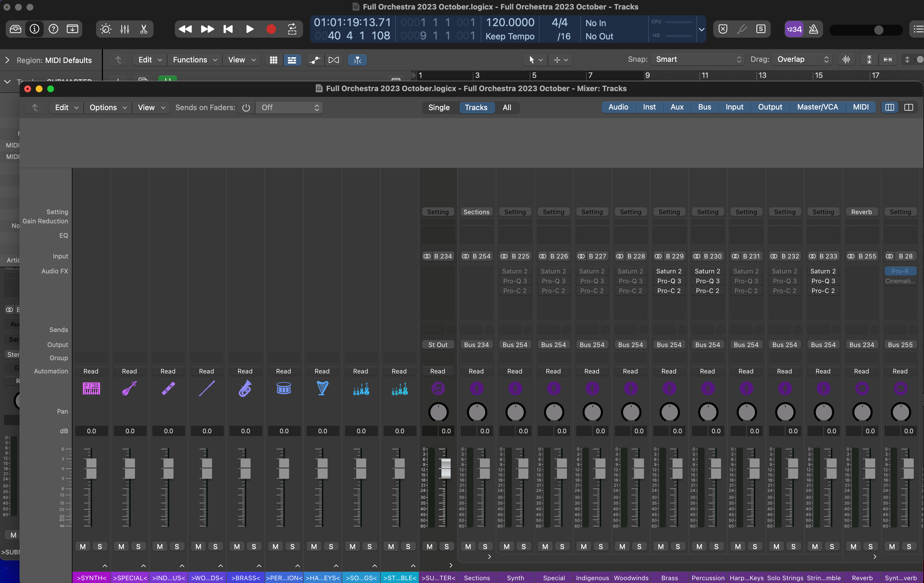
Task: Toggle the Inspector button
Action: pyautogui.click(x=35, y=29)
